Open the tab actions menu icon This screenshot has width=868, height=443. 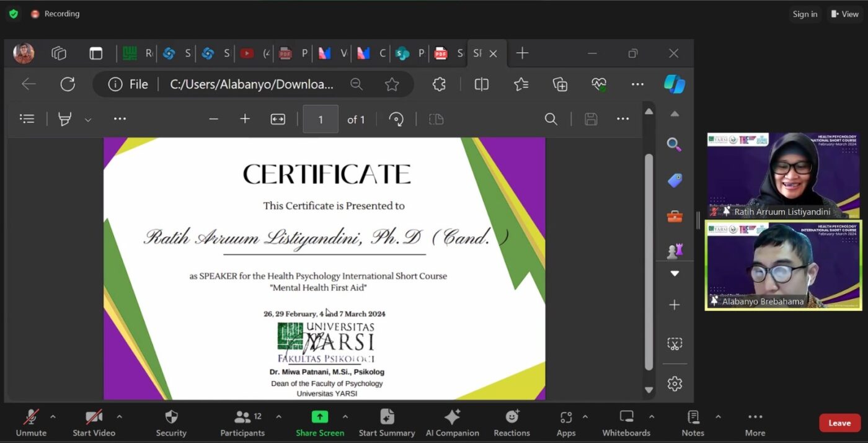(95, 53)
